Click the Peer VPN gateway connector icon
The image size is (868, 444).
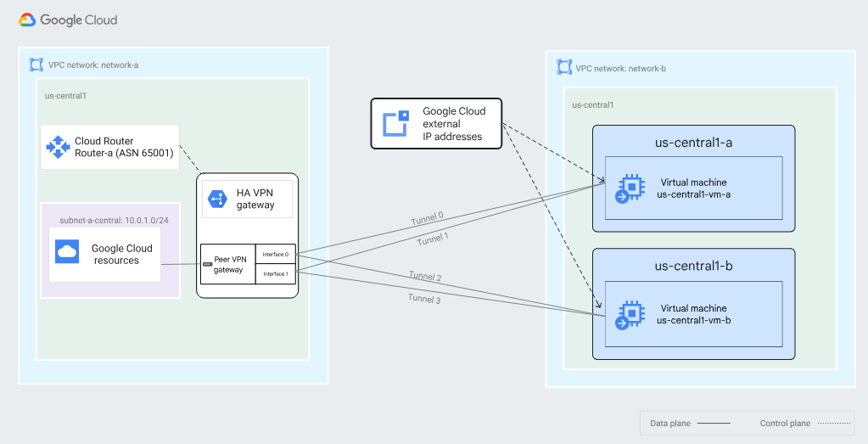208,265
